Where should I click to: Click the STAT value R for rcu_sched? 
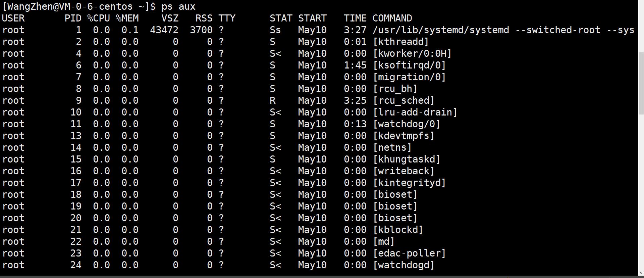pyautogui.click(x=273, y=100)
